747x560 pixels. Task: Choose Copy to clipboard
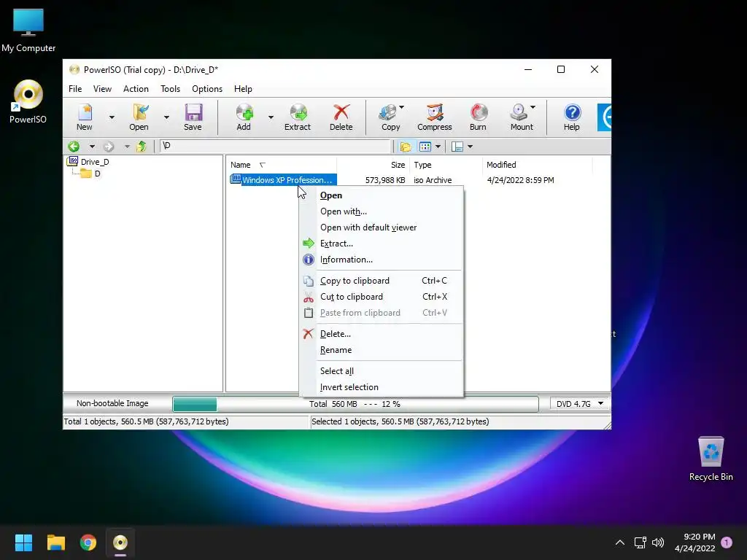point(381,281)
